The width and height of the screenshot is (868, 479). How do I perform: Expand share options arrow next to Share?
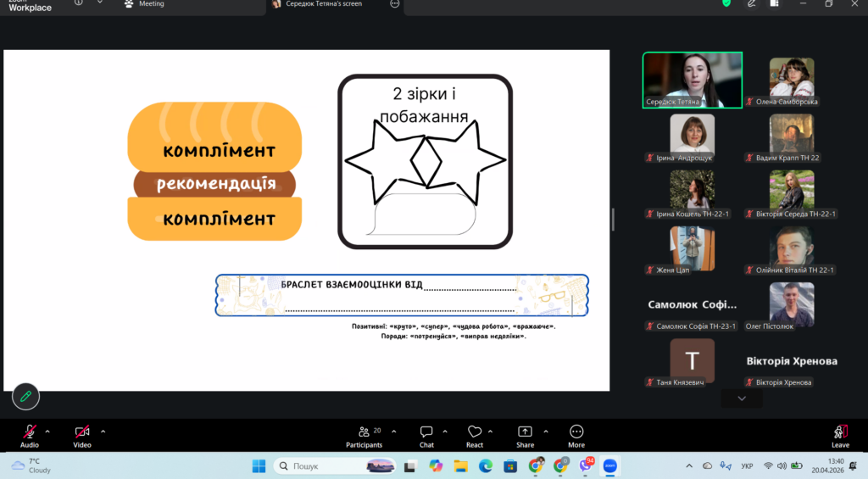(545, 431)
